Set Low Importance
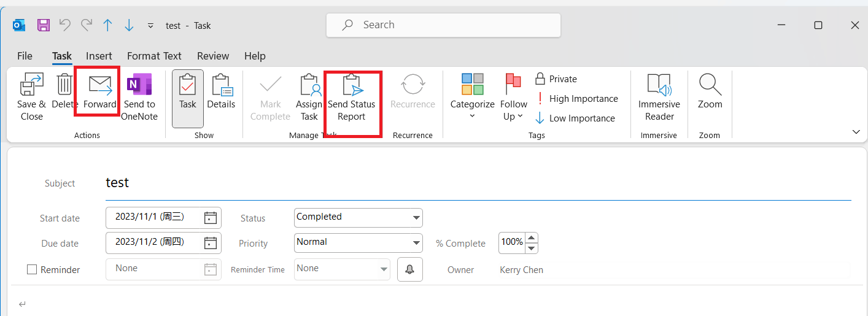 point(575,118)
